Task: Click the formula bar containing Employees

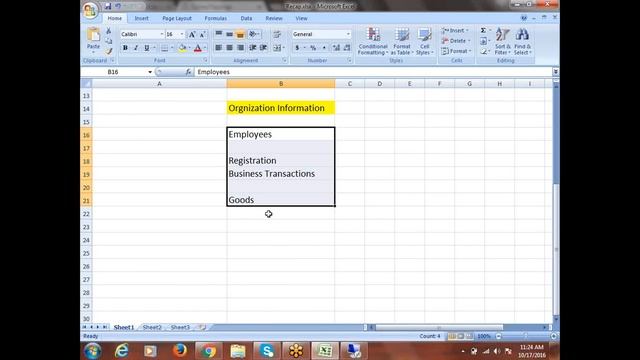Action: [x=373, y=72]
